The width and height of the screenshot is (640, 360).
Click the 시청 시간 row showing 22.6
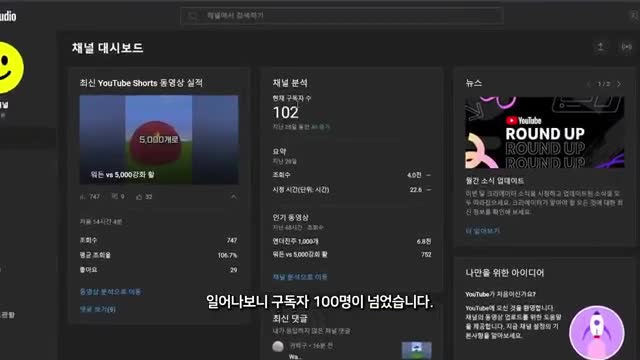click(x=352, y=190)
